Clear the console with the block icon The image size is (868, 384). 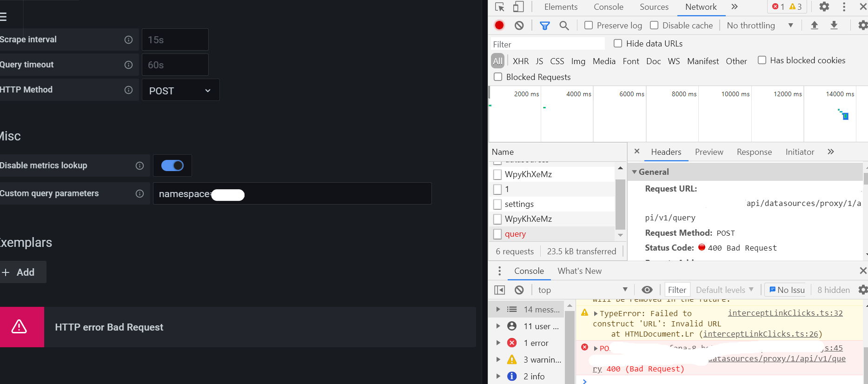point(519,290)
